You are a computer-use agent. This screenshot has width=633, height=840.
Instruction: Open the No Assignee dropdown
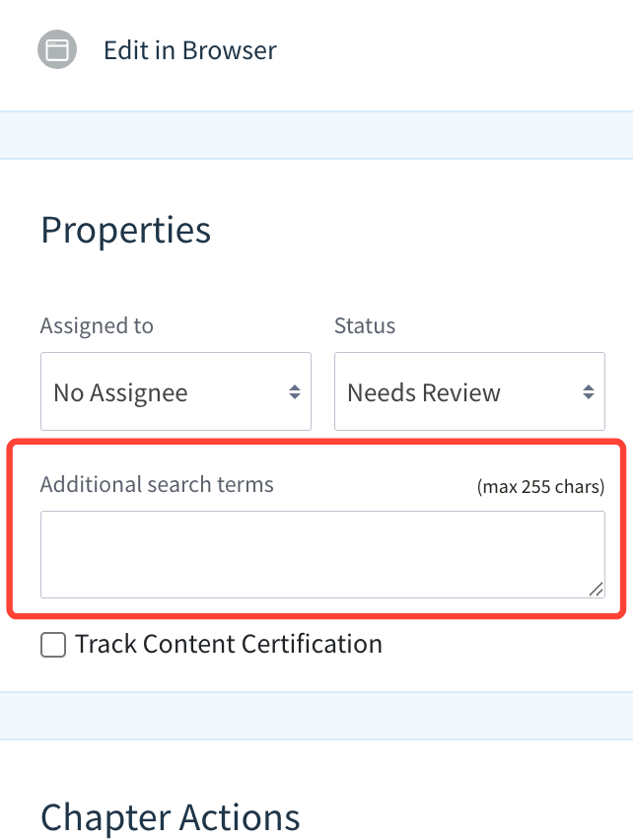tap(163, 392)
